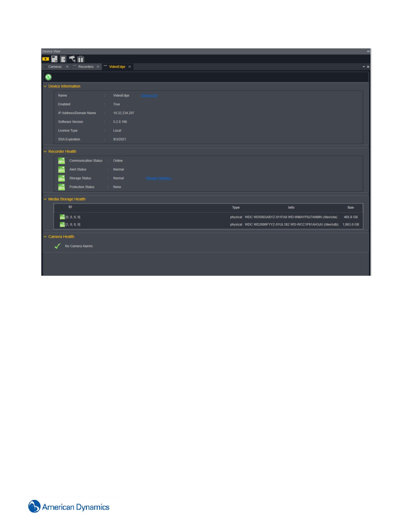
Task: Click the Communication Status health icon
Action: pos(62,161)
